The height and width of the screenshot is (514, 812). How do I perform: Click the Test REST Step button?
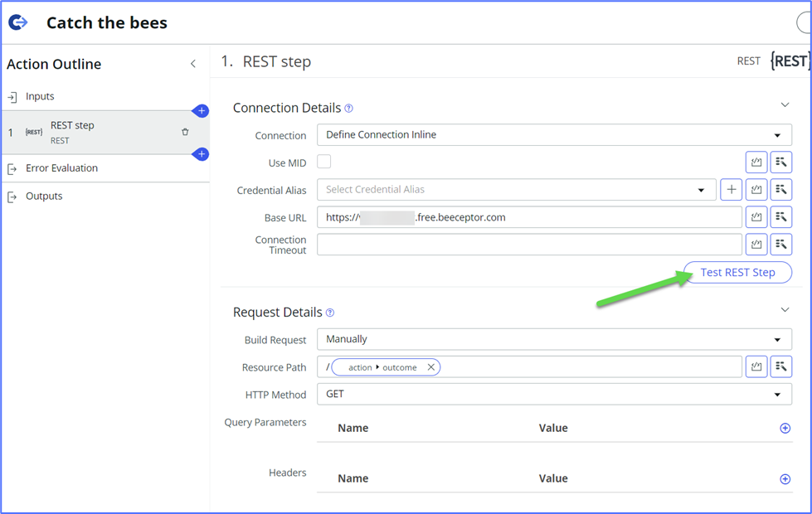point(737,272)
